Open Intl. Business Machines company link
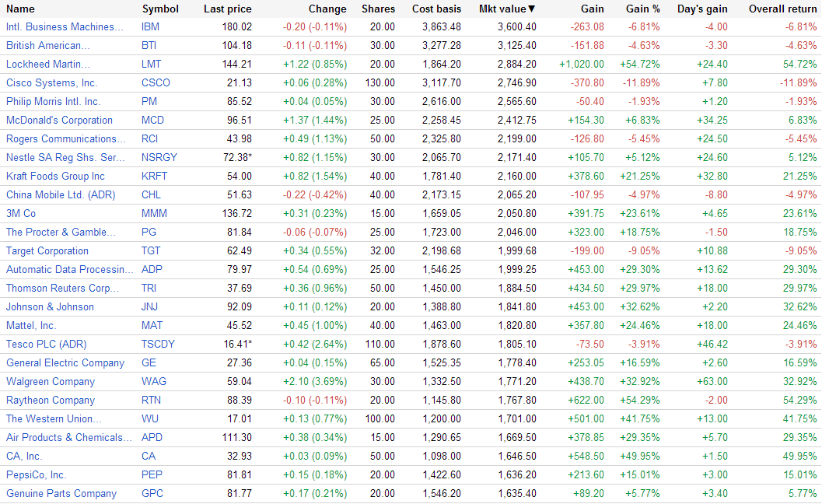829x504 pixels. tap(65, 27)
